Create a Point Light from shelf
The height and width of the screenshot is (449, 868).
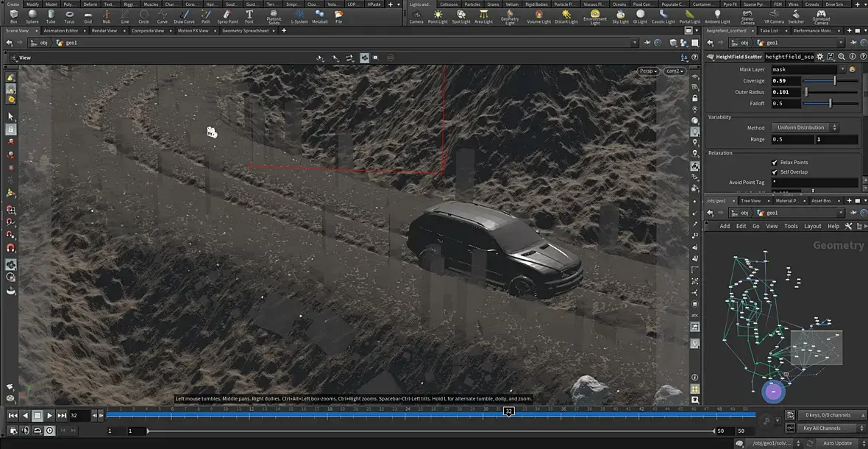point(438,17)
